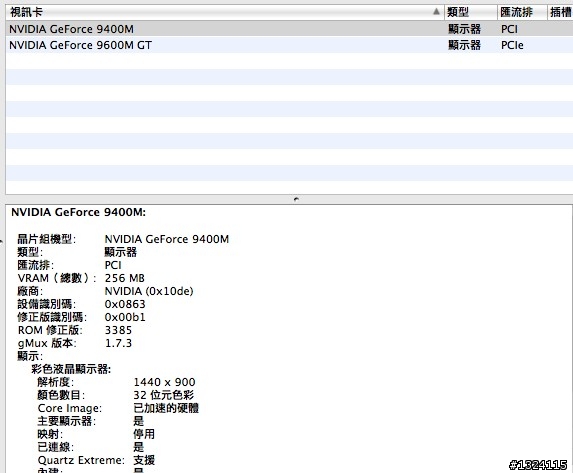Click the 解析度: label
573x473 pixels.
pyautogui.click(x=56, y=382)
